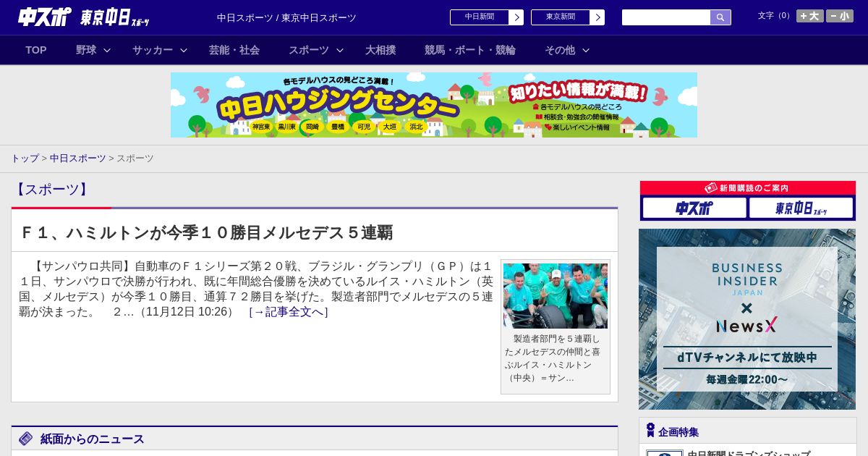Click the arrow beside 中日新聞

pos(516,17)
